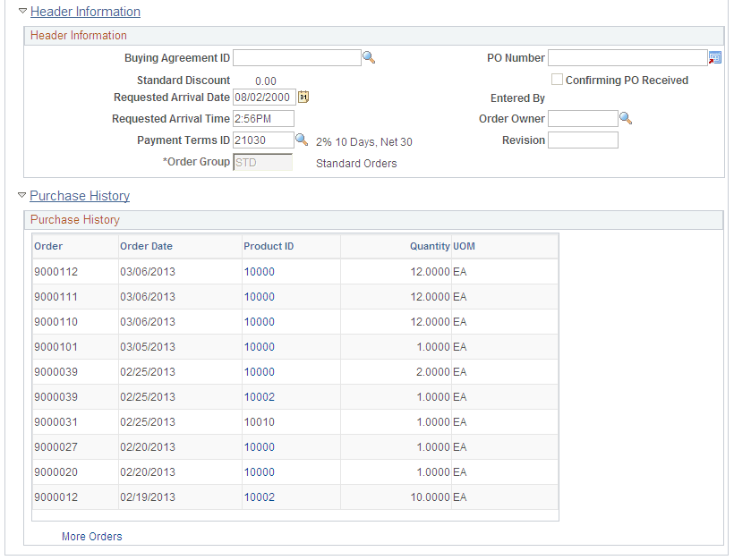Click inside the PO Number input field
The image size is (734, 560).
click(627, 57)
